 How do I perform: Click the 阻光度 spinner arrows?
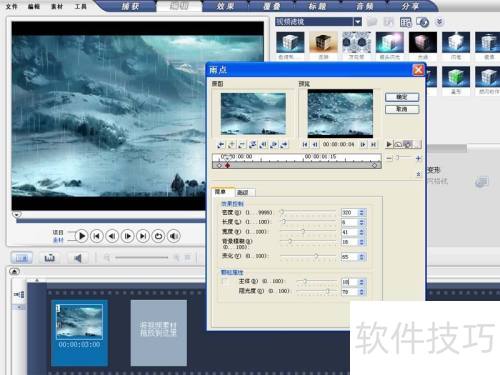(x=362, y=292)
